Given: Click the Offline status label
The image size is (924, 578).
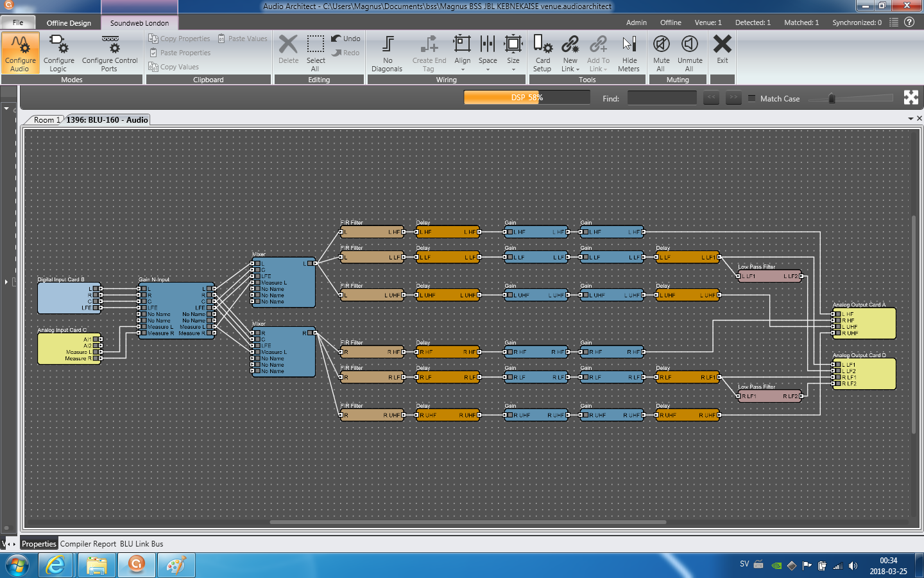Looking at the screenshot, I should (x=671, y=22).
